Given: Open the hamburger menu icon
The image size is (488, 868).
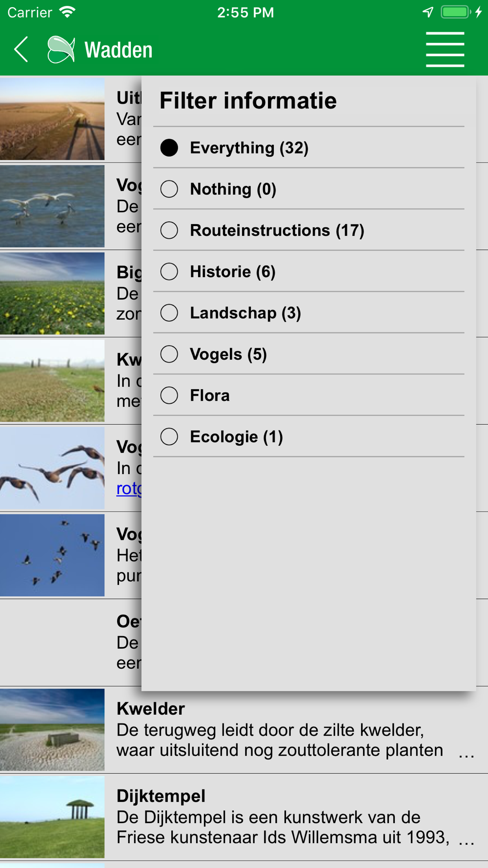Looking at the screenshot, I should (x=445, y=49).
